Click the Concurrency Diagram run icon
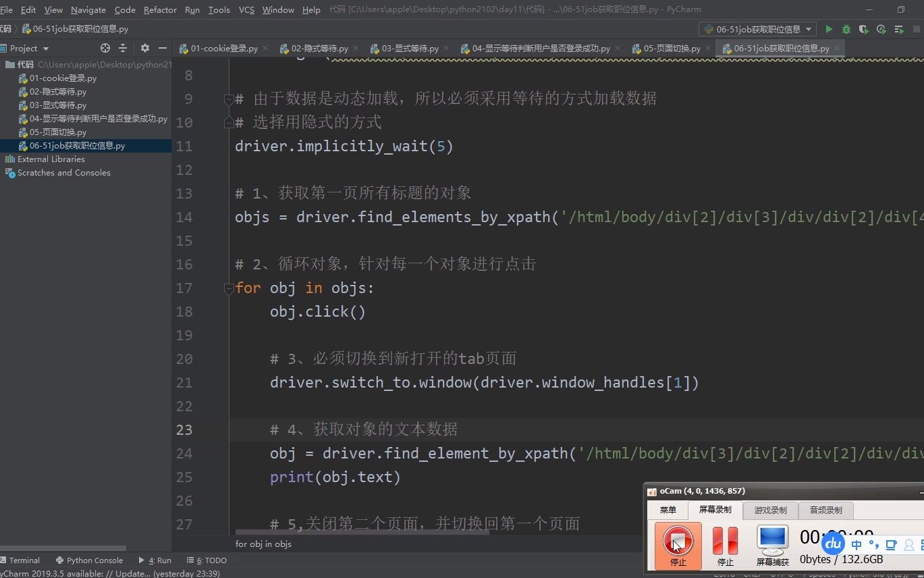Image resolution: width=924 pixels, height=578 pixels. coord(899,29)
